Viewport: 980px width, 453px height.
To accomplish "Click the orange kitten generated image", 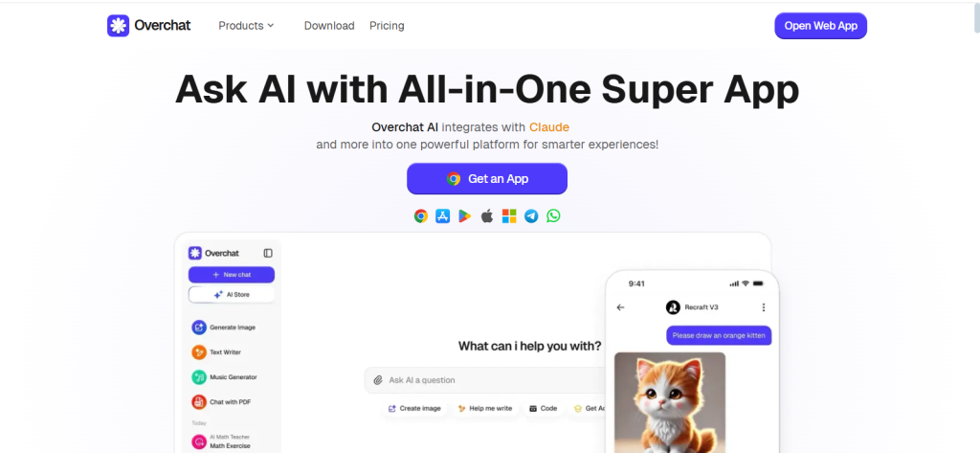I will pos(670,402).
